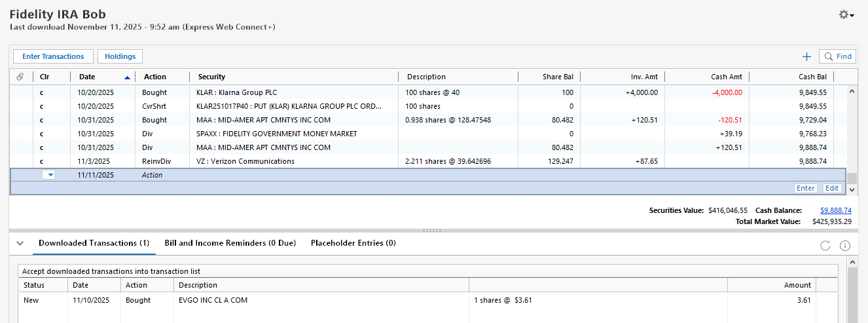Viewport: 868px width, 323px height.
Task: Click the Find search button
Action: (x=838, y=57)
